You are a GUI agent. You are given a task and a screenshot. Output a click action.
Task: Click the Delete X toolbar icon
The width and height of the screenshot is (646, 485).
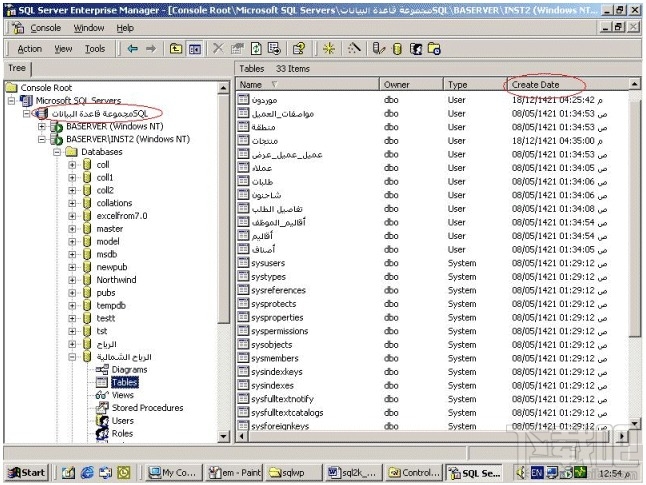pyautogui.click(x=218, y=49)
